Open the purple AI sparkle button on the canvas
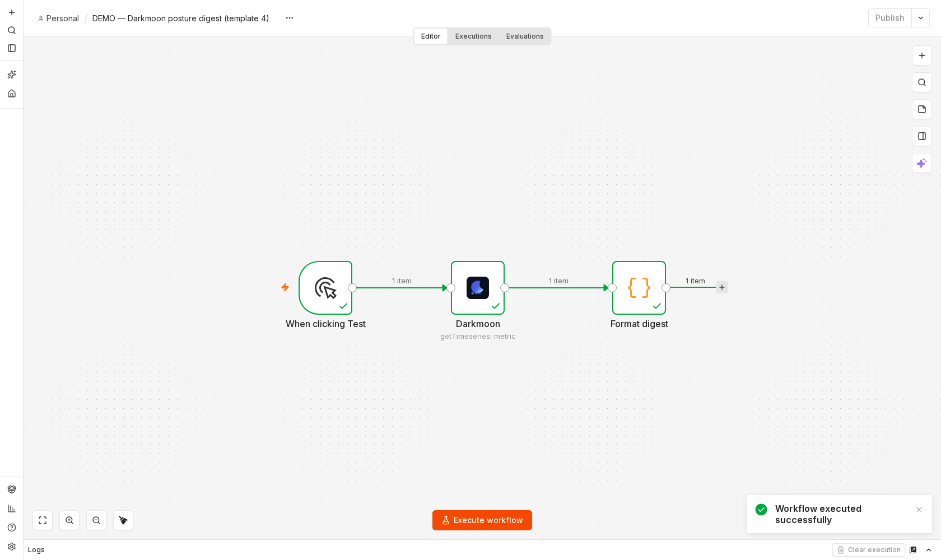 922,163
